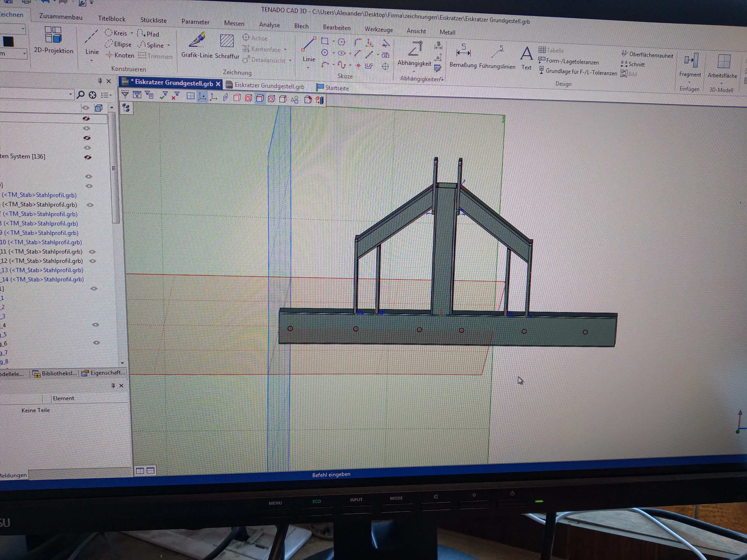
Task: Toggle eye icon of item 12 Stahlprofil.grb
Action: [93, 261]
